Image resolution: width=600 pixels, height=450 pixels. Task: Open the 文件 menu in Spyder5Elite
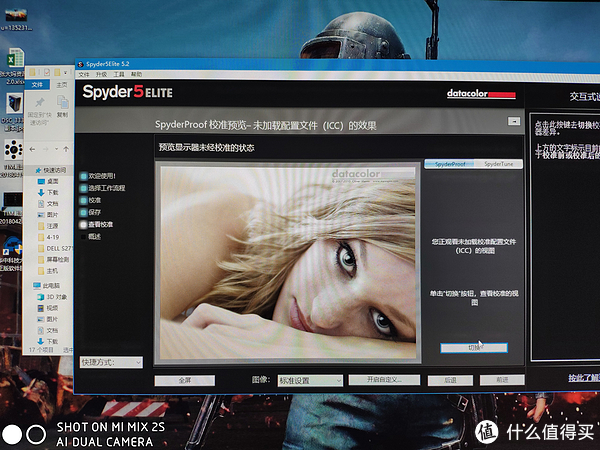[84, 74]
